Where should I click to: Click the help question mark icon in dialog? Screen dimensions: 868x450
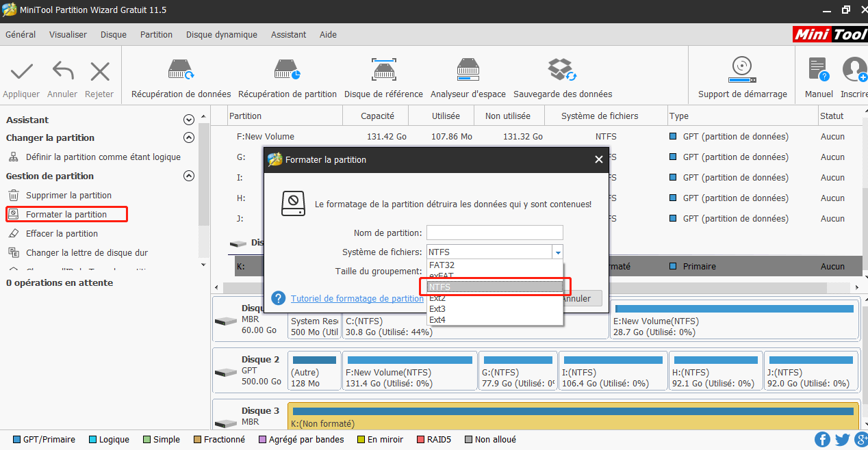point(278,298)
